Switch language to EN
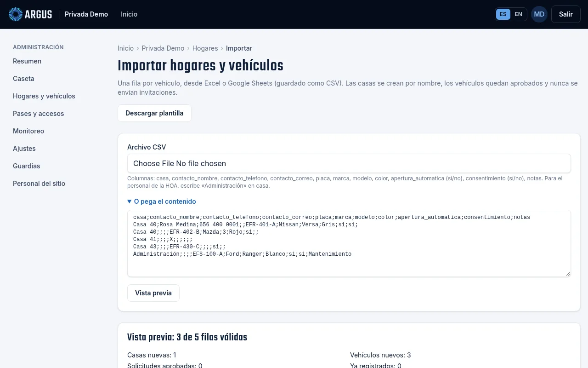The image size is (588, 368). [518, 14]
